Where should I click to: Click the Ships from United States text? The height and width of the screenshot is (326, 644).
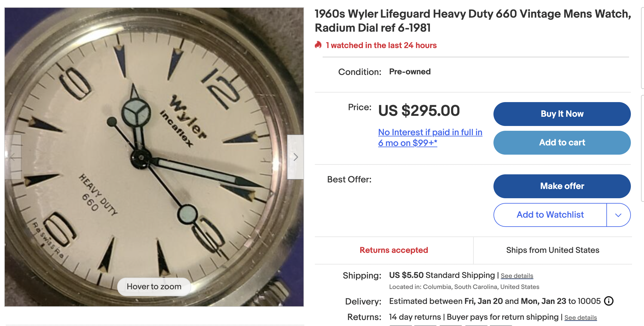[553, 250]
